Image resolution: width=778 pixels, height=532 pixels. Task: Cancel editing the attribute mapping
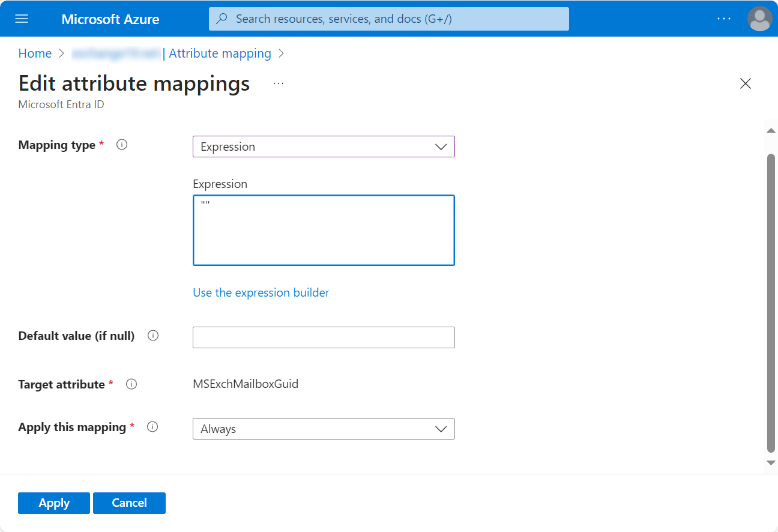(x=129, y=503)
